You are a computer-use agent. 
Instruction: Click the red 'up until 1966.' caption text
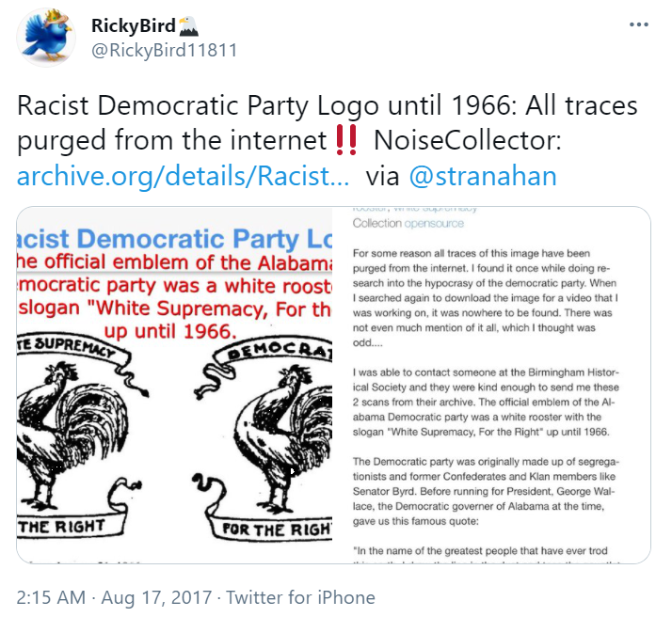170,331
